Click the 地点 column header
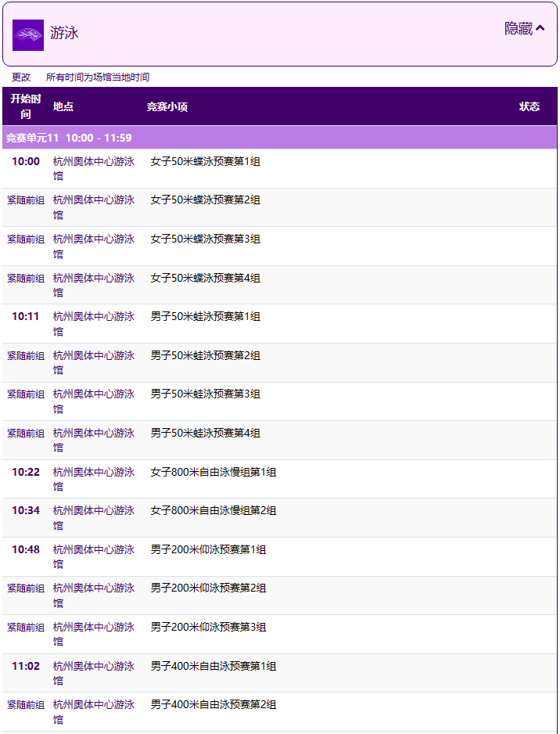 63,106
